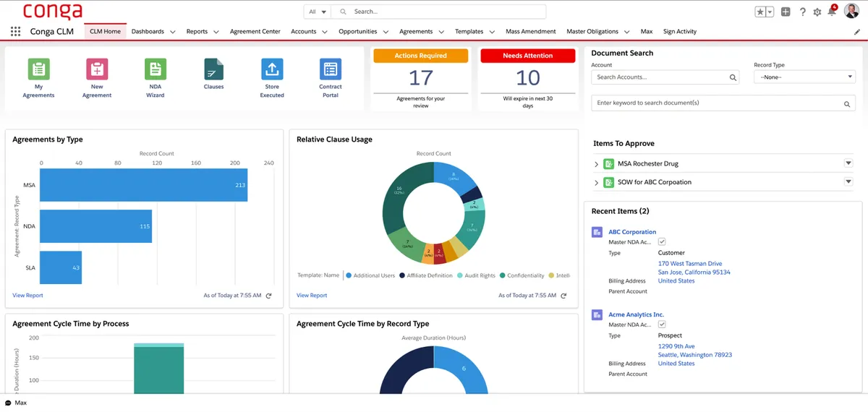Viewport: 868px width, 412px height.
Task: Click the document keyword search field
Action: pos(723,103)
